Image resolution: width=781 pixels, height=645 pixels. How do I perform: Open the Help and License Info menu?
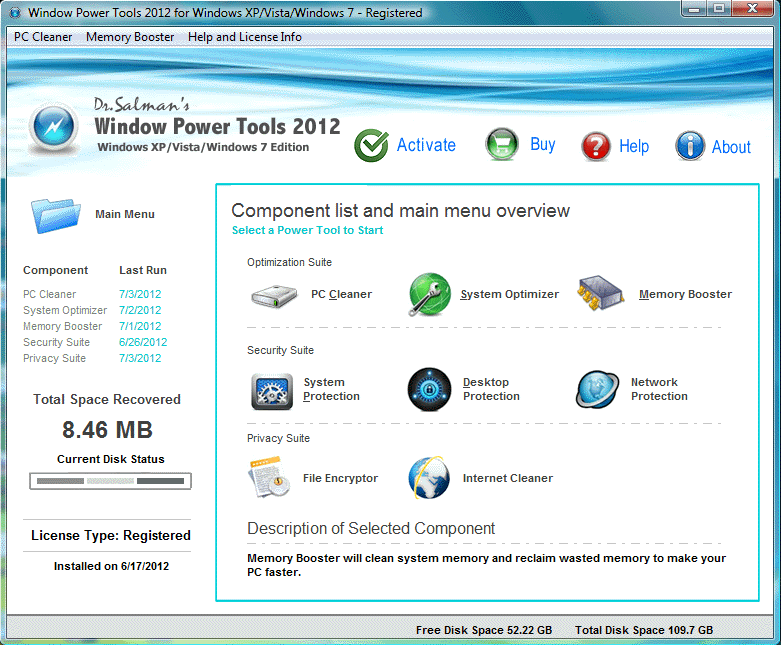pos(245,37)
